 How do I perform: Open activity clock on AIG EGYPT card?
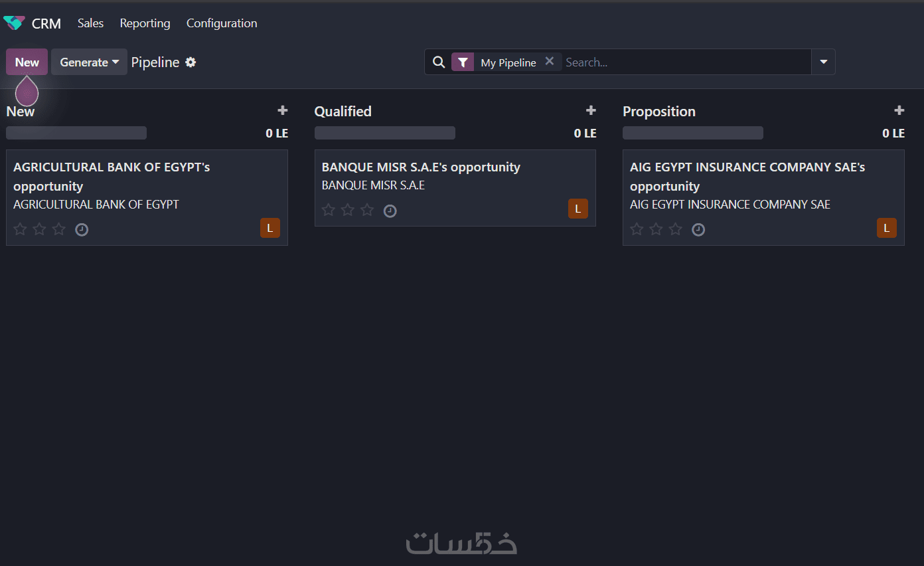click(x=698, y=230)
